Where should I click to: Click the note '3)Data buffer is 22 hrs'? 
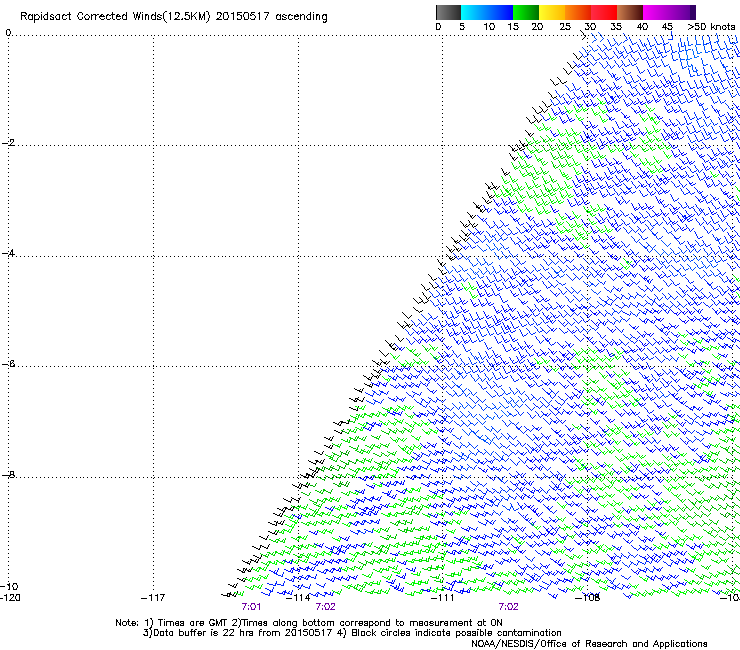(x=198, y=633)
